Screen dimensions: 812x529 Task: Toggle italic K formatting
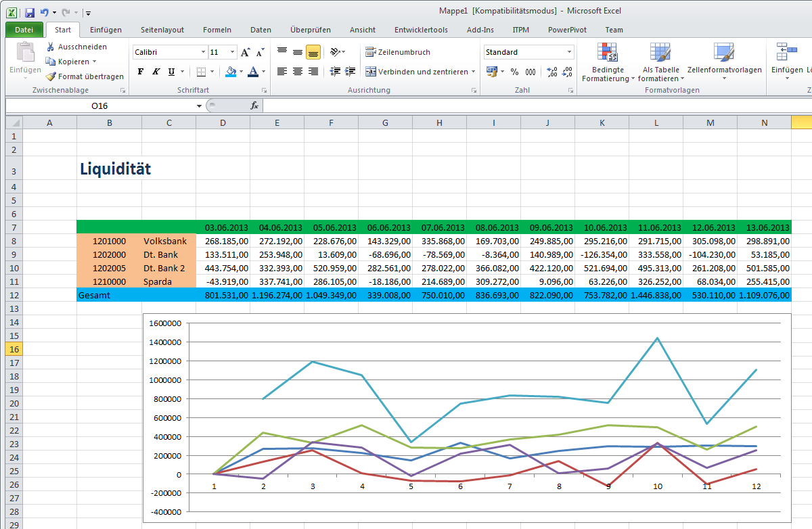[x=156, y=72]
